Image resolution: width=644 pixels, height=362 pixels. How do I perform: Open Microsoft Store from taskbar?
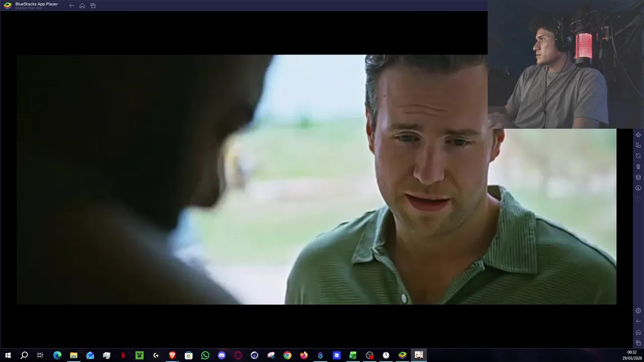[189, 355]
